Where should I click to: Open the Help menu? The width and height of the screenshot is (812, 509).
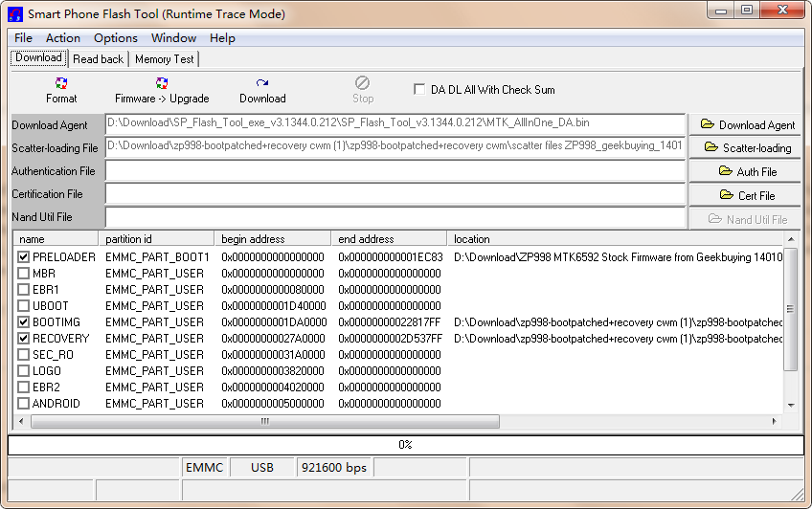(222, 37)
